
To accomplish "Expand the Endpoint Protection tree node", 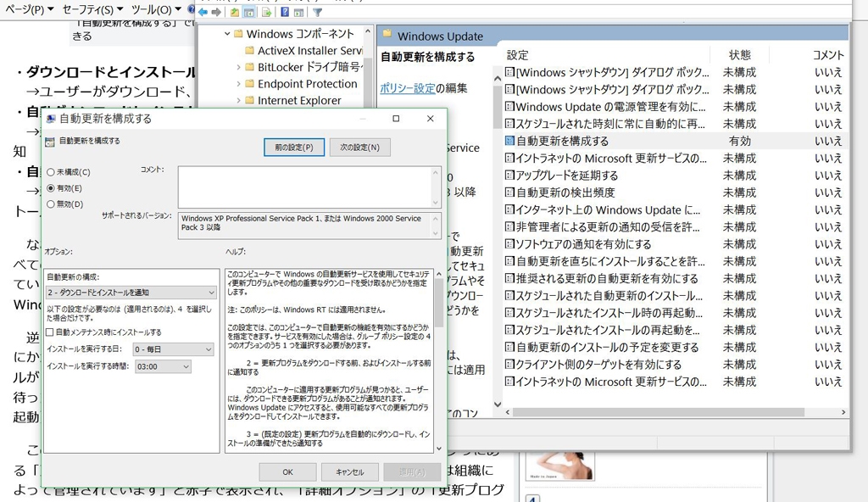I will [x=238, y=84].
